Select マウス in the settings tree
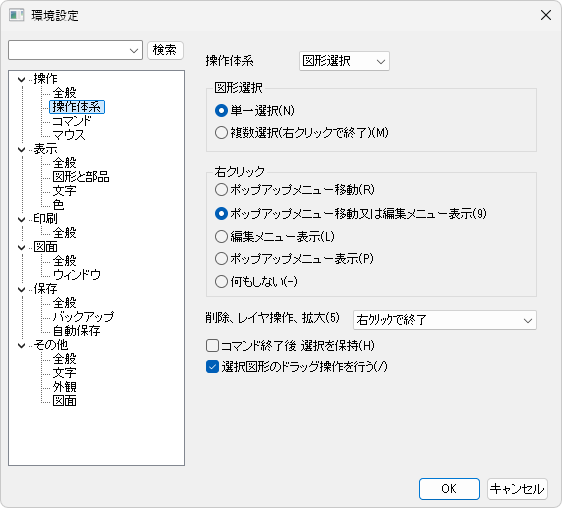 [69, 135]
